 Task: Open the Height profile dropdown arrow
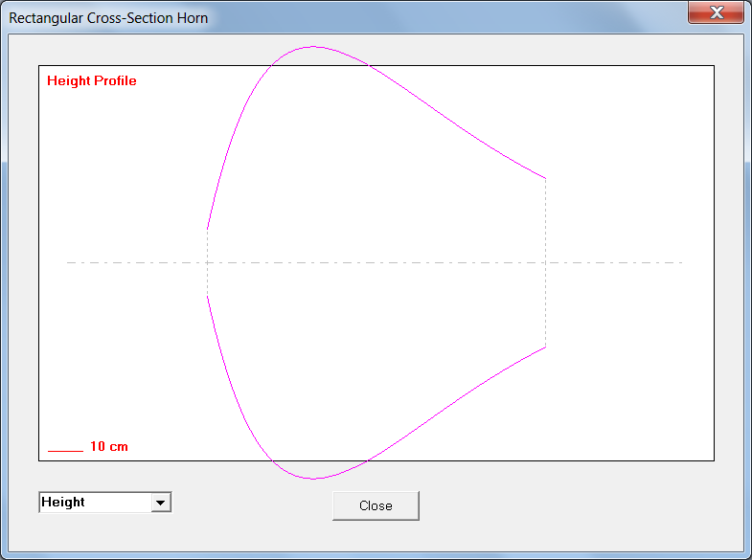(161, 503)
